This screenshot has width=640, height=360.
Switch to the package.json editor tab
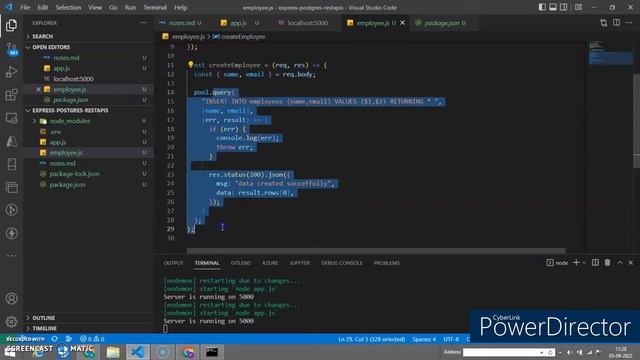[441, 23]
